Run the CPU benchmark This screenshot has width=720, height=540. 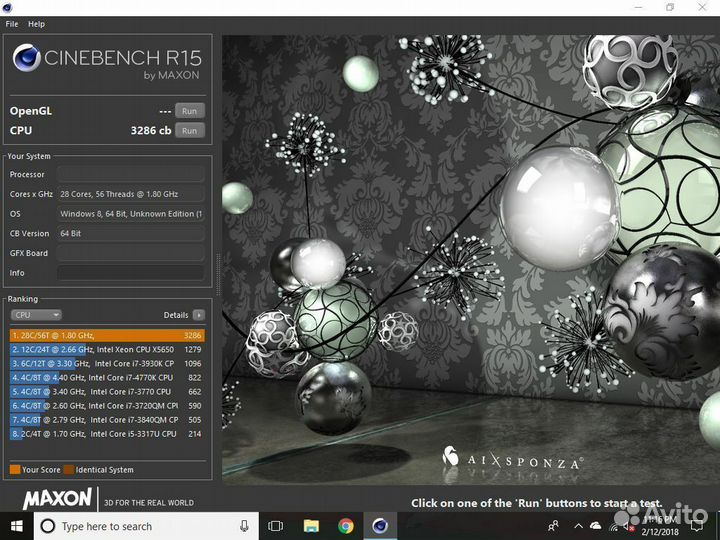coord(189,130)
